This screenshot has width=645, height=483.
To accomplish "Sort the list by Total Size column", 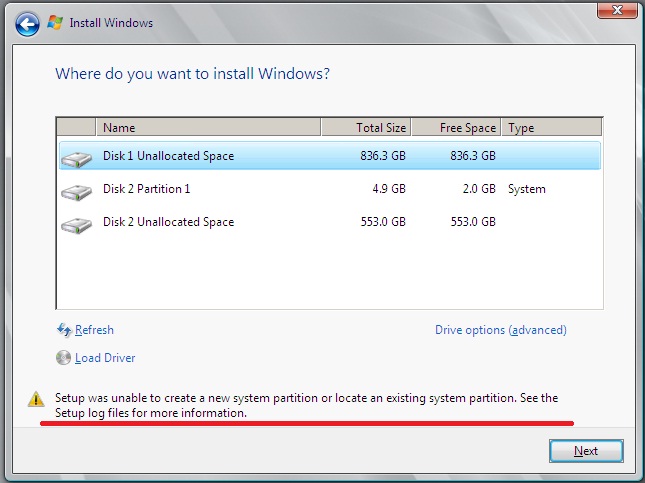I will click(366, 128).
